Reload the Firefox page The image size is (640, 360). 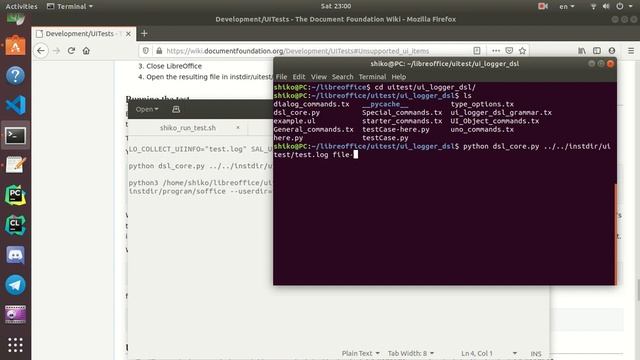71,51
